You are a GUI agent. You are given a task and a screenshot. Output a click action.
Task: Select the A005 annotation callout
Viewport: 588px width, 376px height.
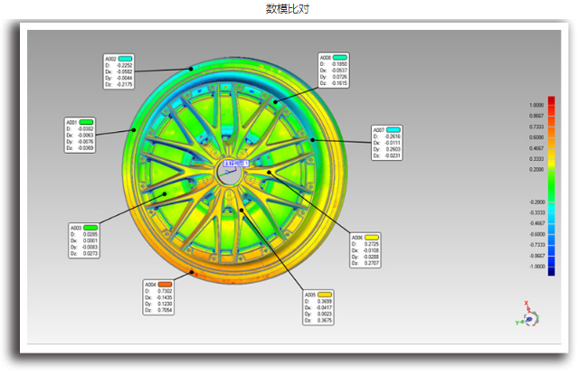pyautogui.click(x=318, y=307)
